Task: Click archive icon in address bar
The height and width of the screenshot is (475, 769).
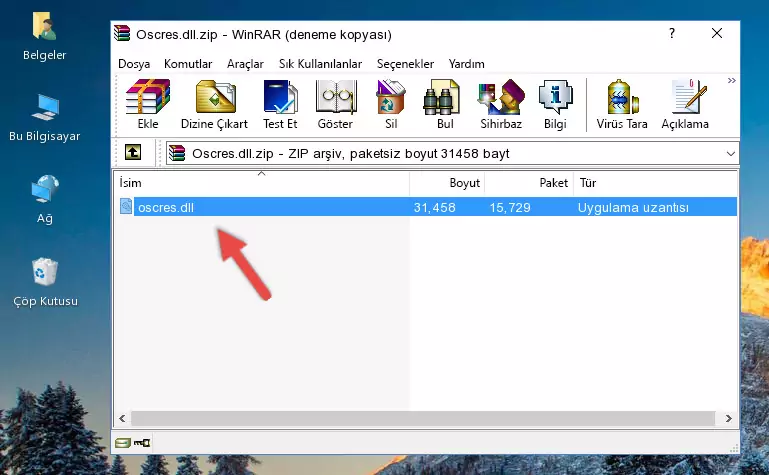Action: 177,153
